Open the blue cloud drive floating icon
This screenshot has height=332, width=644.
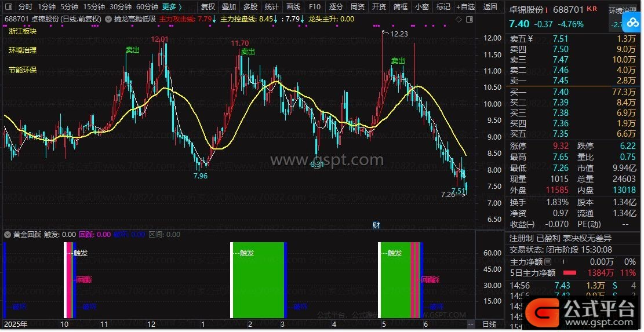coord(633,23)
